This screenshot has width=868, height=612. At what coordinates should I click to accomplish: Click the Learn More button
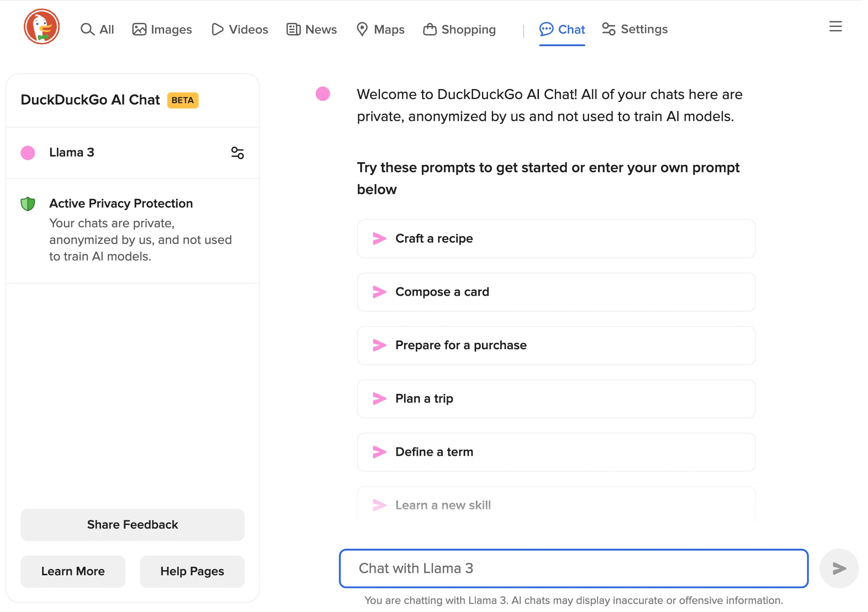(x=73, y=571)
